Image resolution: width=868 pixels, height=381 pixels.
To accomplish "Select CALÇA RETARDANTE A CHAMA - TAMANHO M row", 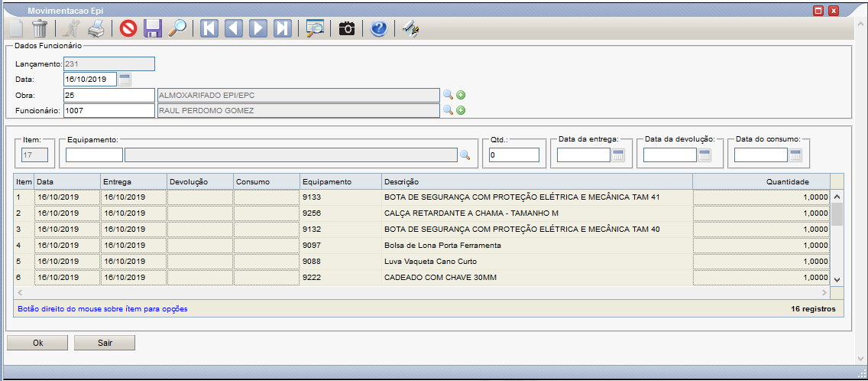I will click(422, 213).
